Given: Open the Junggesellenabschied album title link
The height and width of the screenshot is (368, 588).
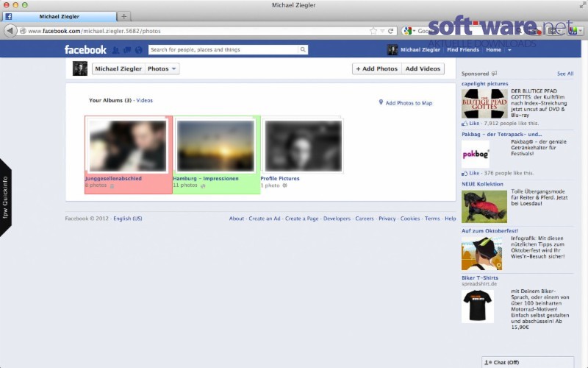Looking at the screenshot, I should (113, 178).
